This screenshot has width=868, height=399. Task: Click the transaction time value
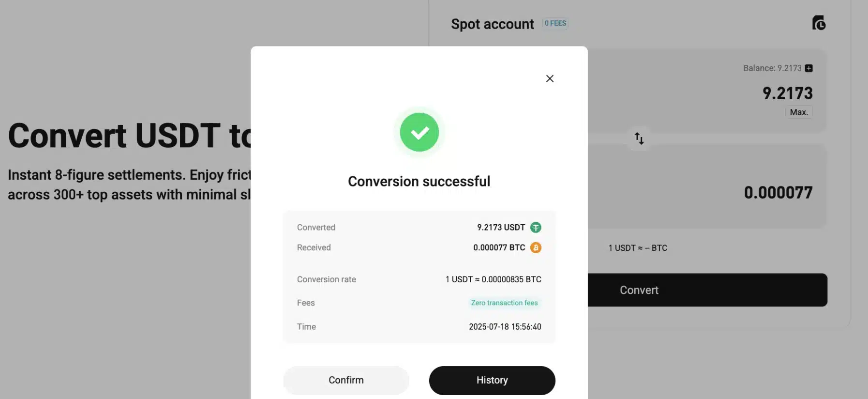point(505,327)
